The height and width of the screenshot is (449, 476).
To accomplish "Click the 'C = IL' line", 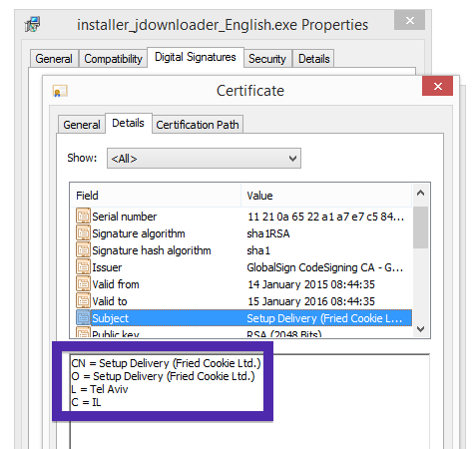I will [86, 402].
